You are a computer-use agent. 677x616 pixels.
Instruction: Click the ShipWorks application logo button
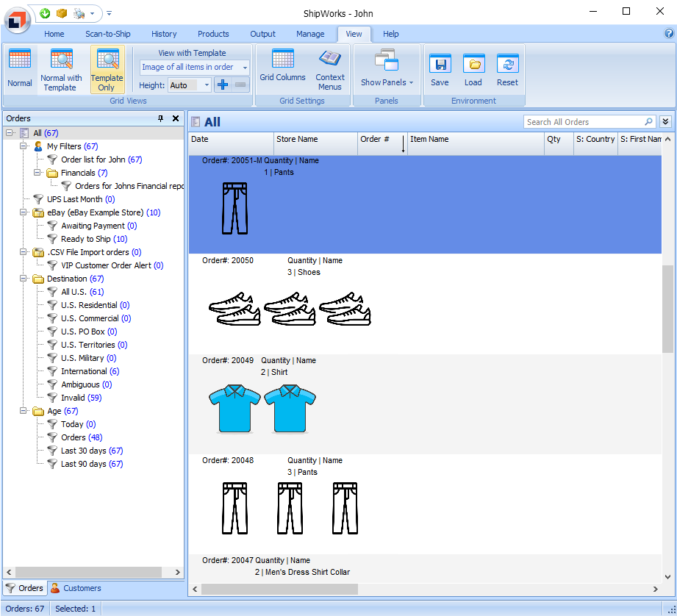(x=17, y=19)
